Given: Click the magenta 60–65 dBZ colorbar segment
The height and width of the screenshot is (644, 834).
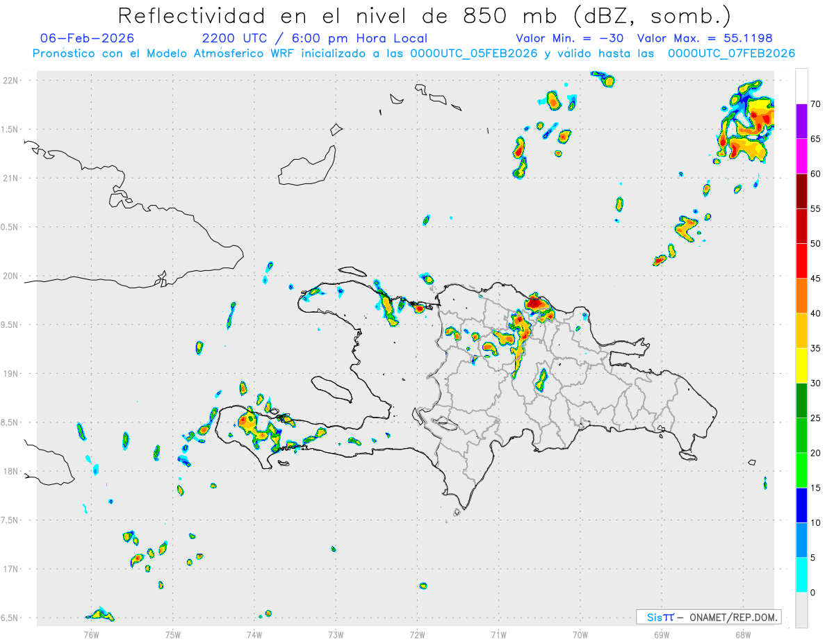Looking at the screenshot, I should (x=801, y=156).
